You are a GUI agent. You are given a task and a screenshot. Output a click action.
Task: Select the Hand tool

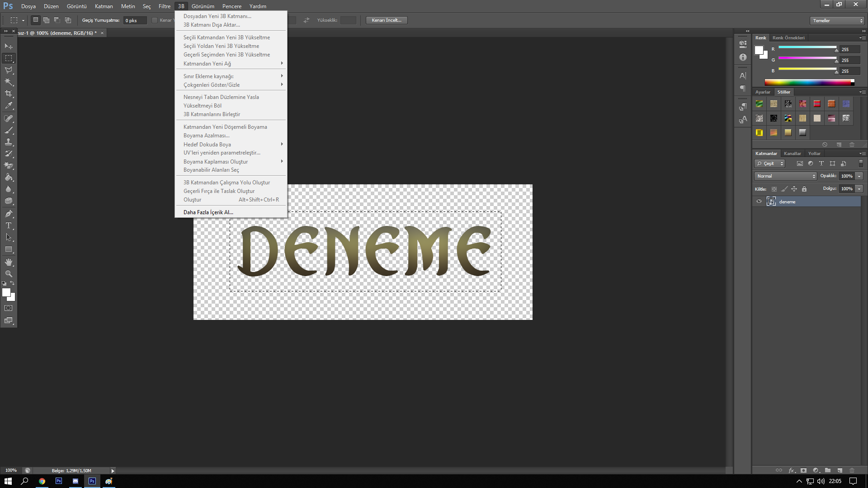(9, 262)
